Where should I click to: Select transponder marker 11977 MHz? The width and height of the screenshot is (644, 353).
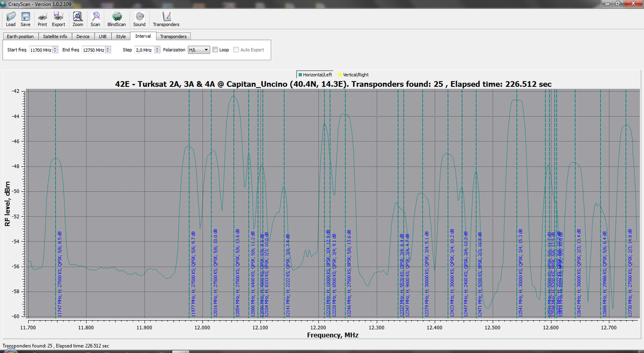coord(193,274)
